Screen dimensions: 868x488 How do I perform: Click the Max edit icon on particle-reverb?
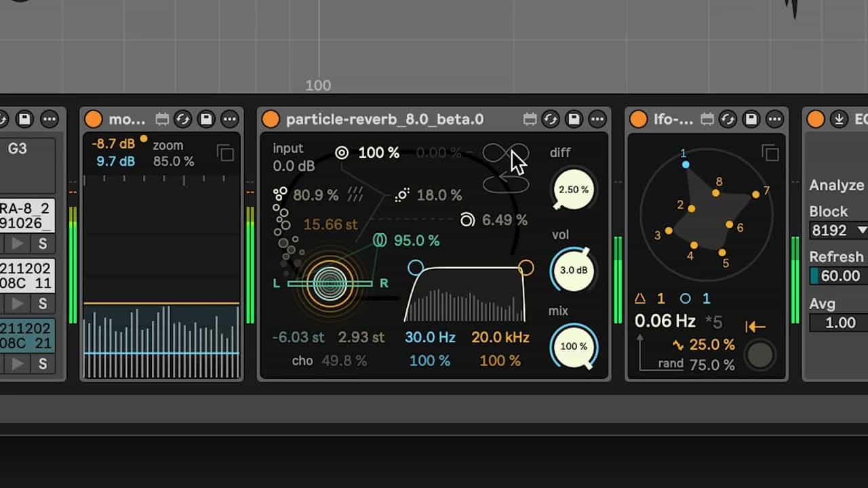(x=530, y=119)
